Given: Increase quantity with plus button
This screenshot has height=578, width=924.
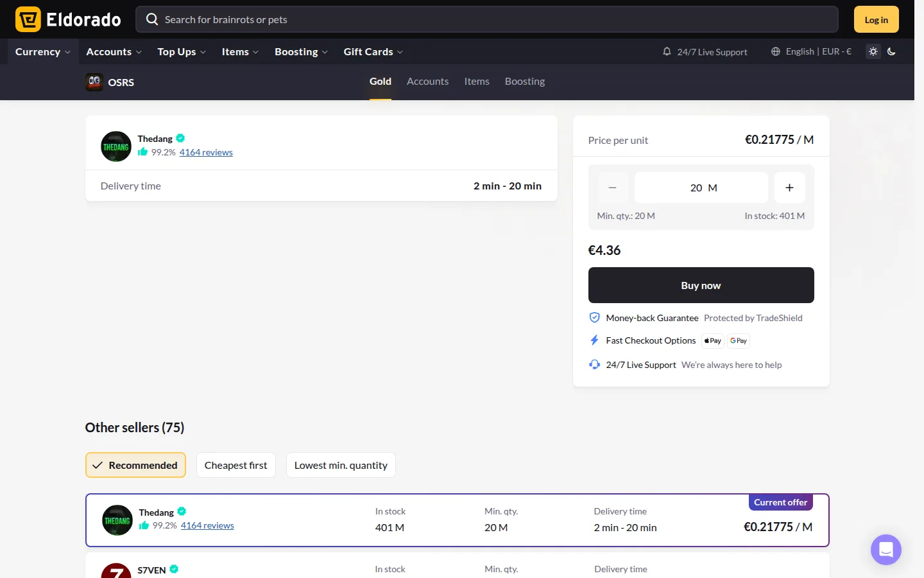Looking at the screenshot, I should 789,188.
